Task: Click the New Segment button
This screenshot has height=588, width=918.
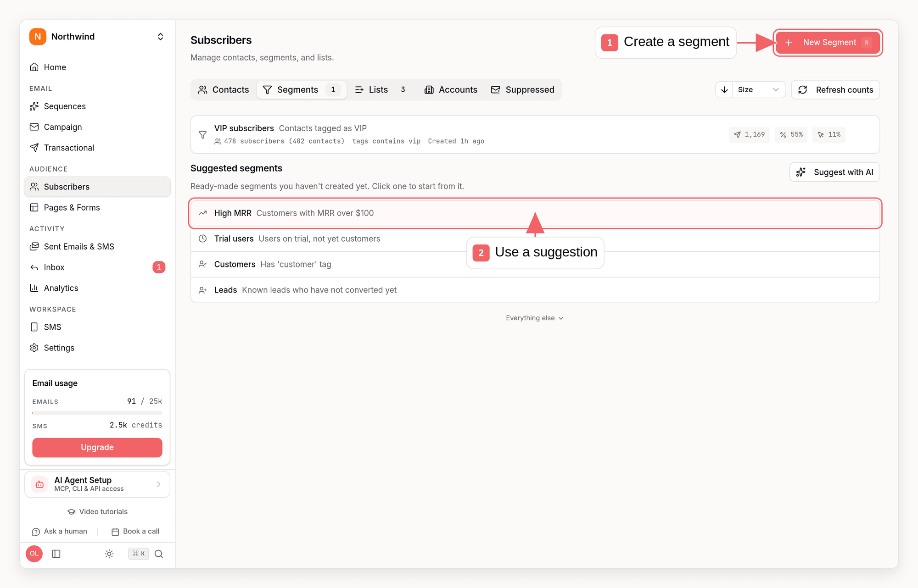Action: (828, 43)
